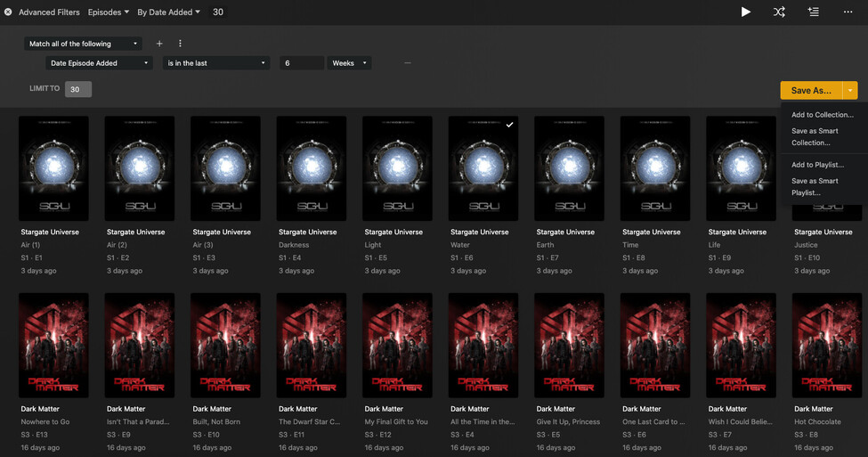
Task: Choose Save as Smart Collection
Action: (x=815, y=137)
